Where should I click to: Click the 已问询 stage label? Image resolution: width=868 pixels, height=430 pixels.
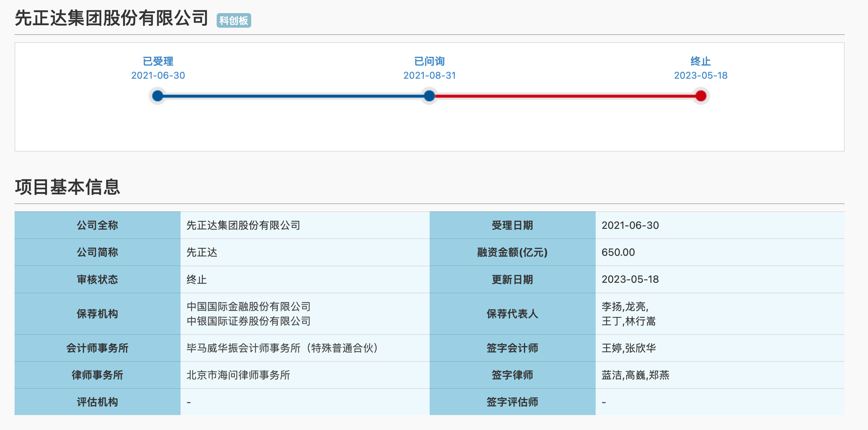(x=429, y=61)
